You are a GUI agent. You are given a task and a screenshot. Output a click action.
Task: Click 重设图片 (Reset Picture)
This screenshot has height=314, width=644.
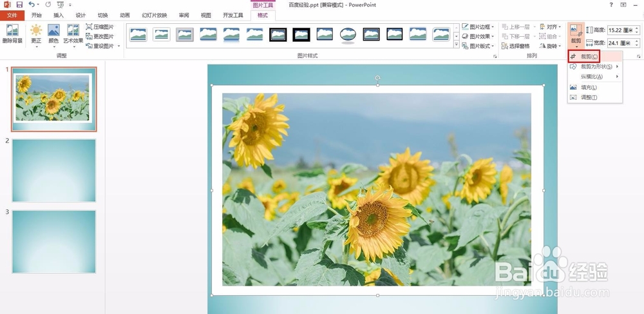point(100,46)
